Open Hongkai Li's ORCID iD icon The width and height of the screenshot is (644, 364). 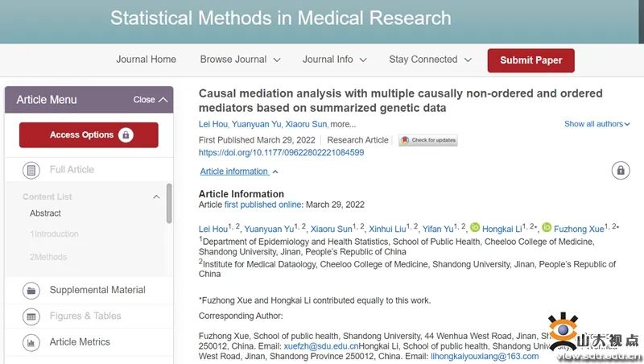pos(475,227)
